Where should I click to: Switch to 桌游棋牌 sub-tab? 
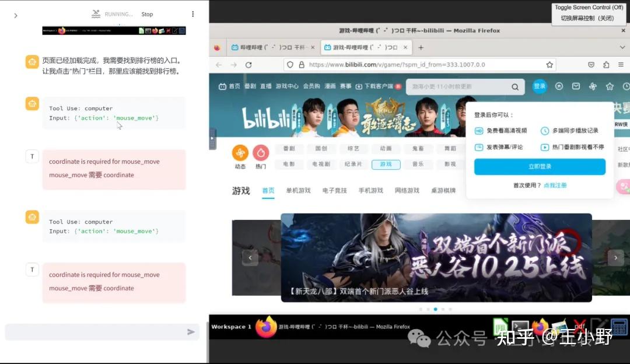[443, 190]
